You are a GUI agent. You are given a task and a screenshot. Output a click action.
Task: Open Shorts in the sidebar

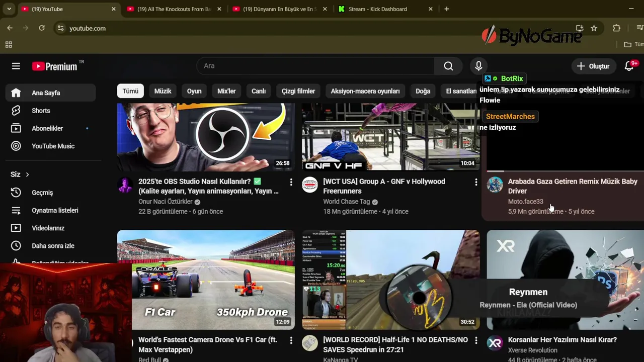click(50, 111)
